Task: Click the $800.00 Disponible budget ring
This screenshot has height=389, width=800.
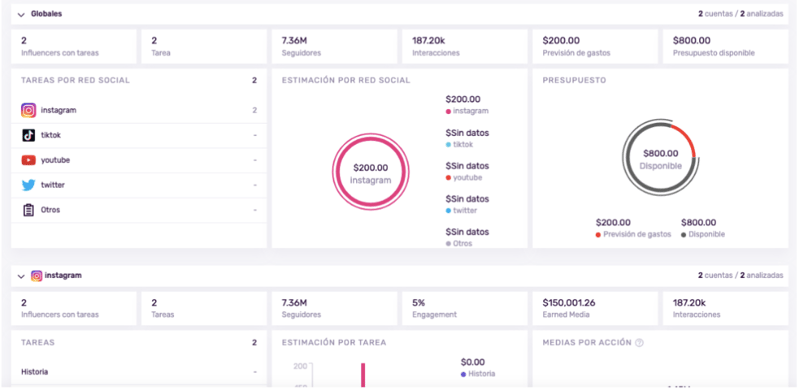Action: pyautogui.click(x=661, y=158)
